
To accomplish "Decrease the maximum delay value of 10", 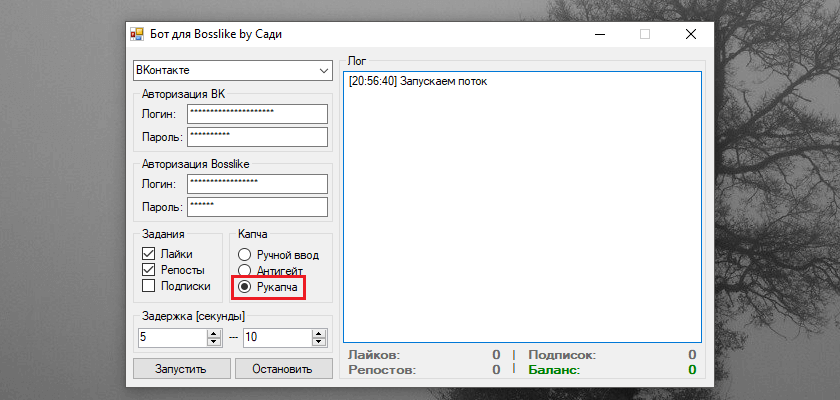I will tap(319, 342).
